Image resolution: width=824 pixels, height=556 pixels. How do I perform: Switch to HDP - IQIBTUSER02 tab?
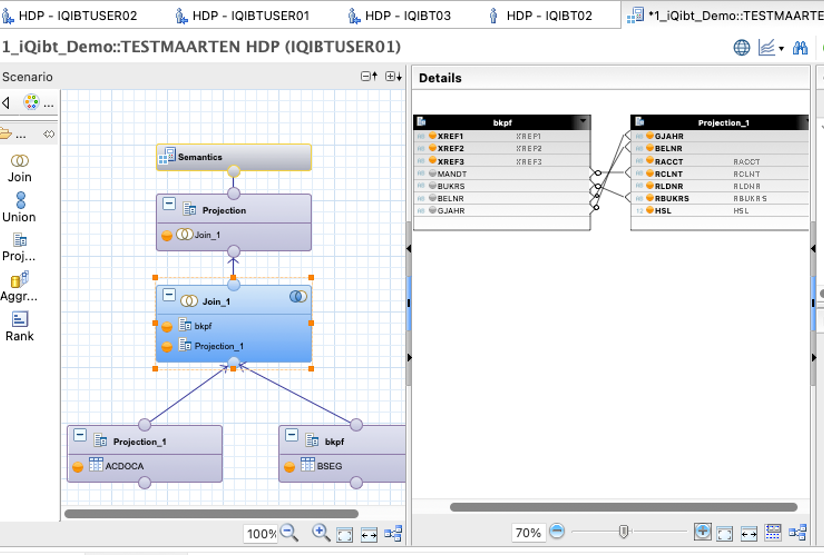click(69, 16)
